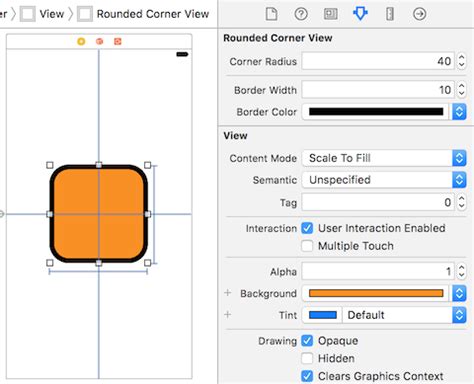Click the Corner Radius stepper arrows

coord(461,61)
